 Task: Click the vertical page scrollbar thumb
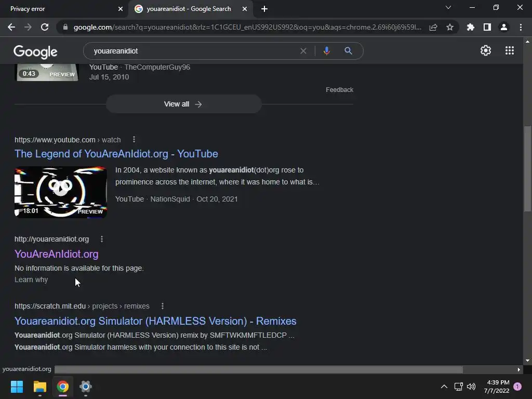pyautogui.click(x=527, y=169)
